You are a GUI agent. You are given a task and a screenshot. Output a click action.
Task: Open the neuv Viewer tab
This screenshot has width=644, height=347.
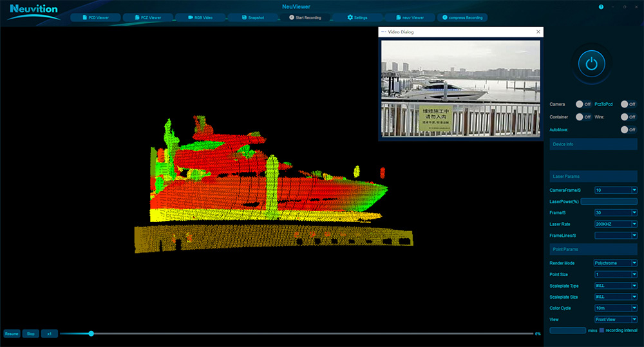click(410, 17)
